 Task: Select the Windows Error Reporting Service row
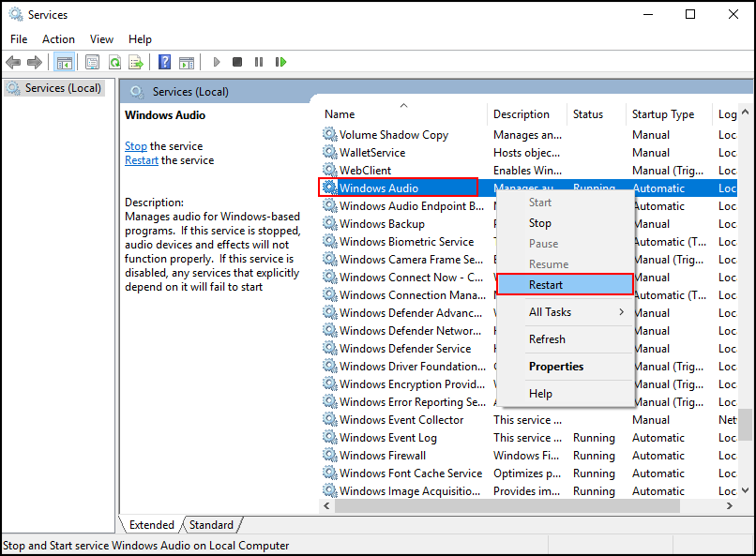[528, 402]
